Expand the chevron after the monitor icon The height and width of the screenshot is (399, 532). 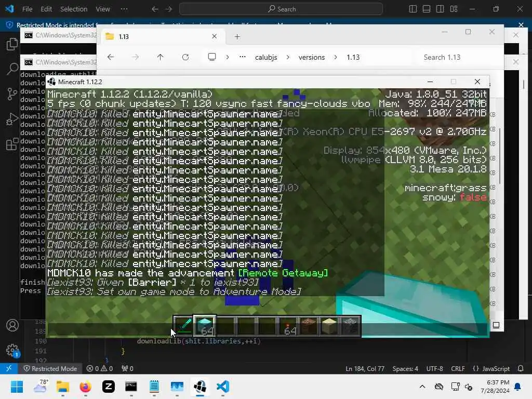(x=228, y=57)
